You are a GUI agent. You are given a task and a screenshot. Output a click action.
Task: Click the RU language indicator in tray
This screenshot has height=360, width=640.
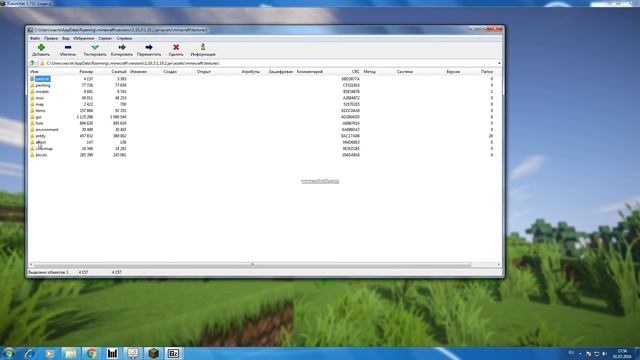point(571,353)
